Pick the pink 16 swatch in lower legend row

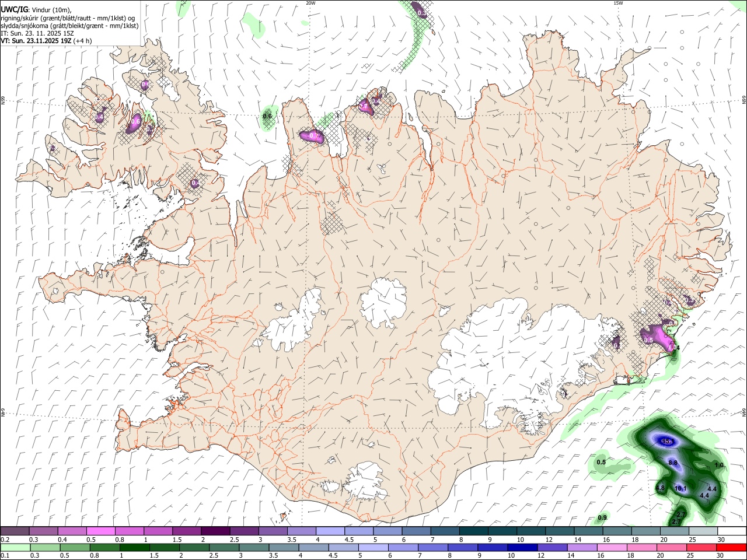tap(612, 548)
